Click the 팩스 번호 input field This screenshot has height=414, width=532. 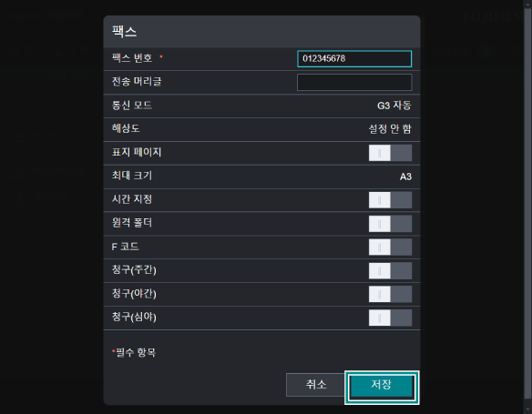(x=354, y=58)
